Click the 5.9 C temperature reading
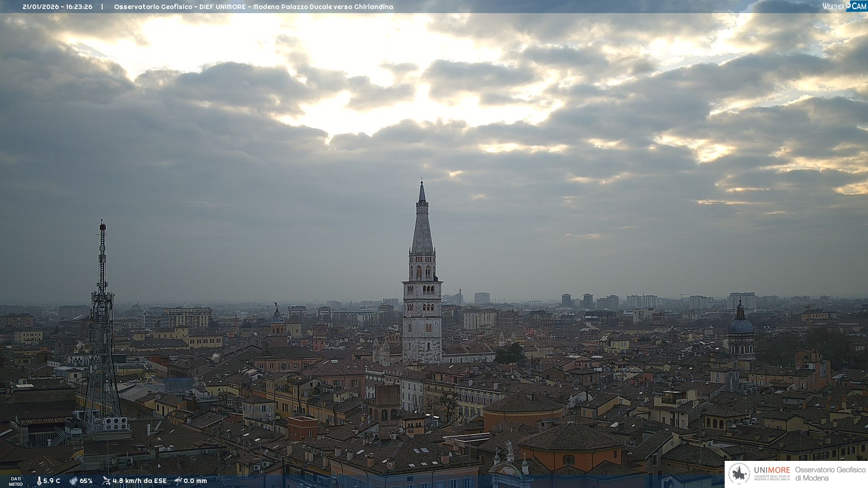The image size is (868, 488). coord(52,481)
